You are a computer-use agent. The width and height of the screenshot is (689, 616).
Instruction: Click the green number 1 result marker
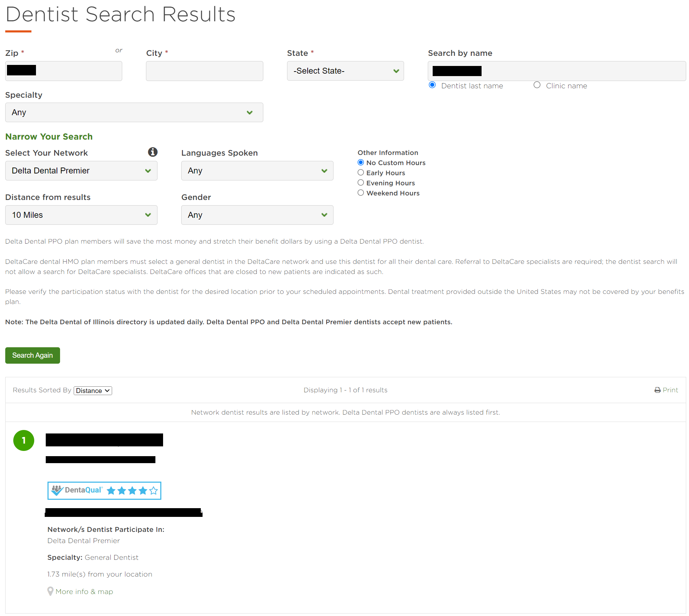click(x=24, y=440)
